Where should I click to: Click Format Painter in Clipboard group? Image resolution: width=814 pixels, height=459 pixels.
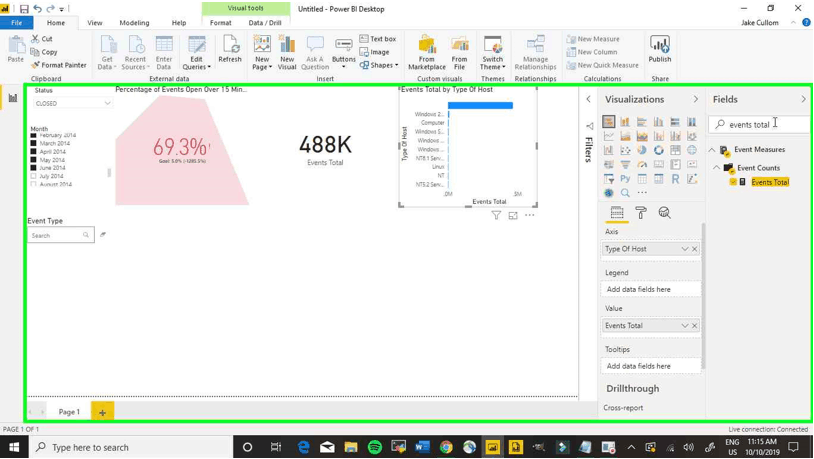tap(59, 65)
